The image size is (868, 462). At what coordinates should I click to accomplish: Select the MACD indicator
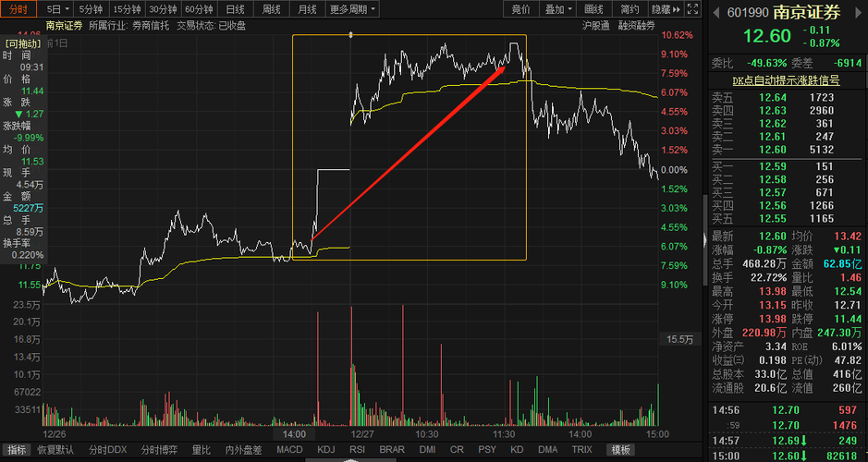(x=289, y=450)
